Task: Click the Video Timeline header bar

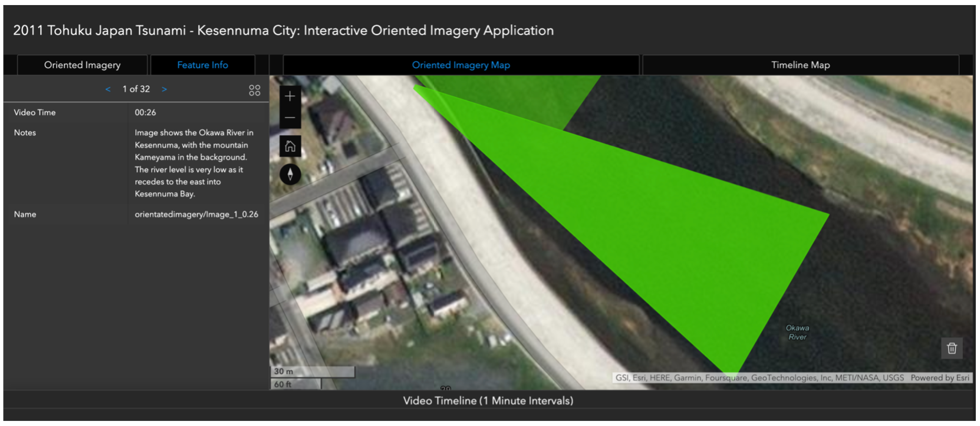Action: click(488, 400)
